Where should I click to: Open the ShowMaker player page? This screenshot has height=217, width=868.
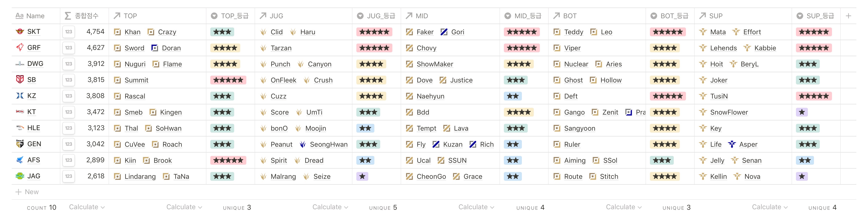[434, 64]
